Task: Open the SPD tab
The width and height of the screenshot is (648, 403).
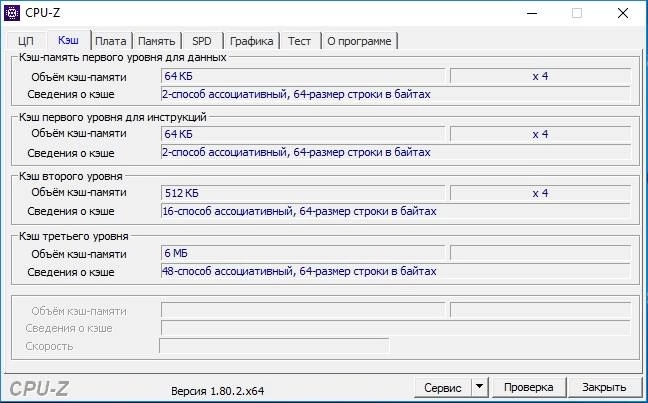Action: coord(202,41)
